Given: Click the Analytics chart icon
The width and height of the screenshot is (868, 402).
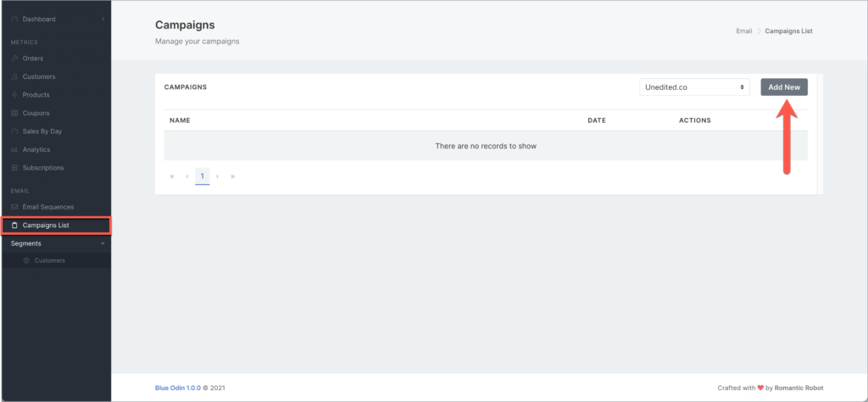Looking at the screenshot, I should [x=14, y=149].
